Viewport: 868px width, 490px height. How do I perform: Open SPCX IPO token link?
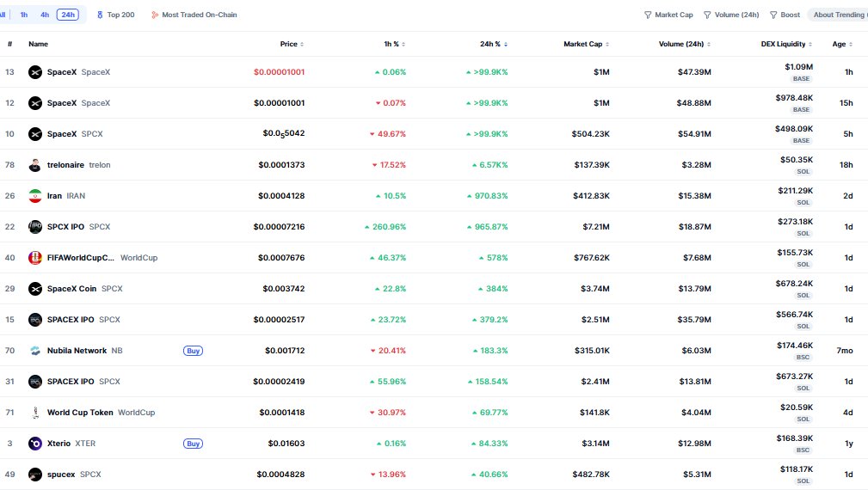[78, 227]
